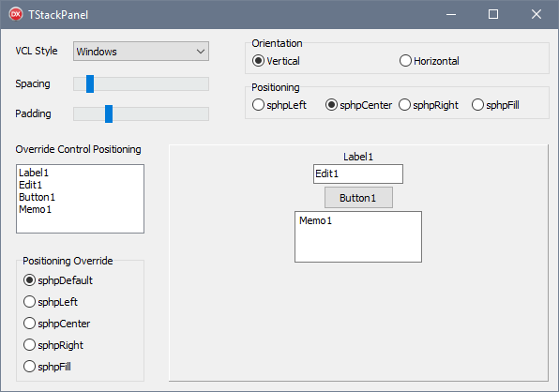Select Edit1 in the override list
Viewport: 559px width, 392px height.
(x=80, y=185)
